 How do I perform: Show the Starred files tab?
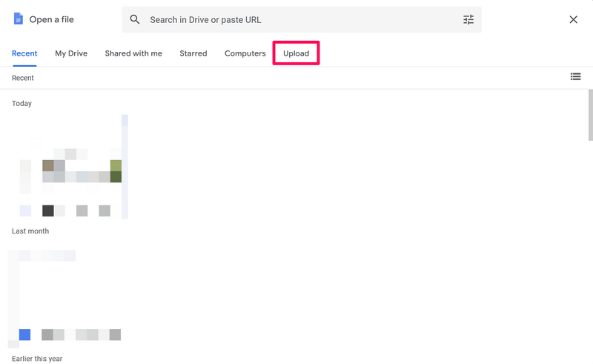click(193, 53)
